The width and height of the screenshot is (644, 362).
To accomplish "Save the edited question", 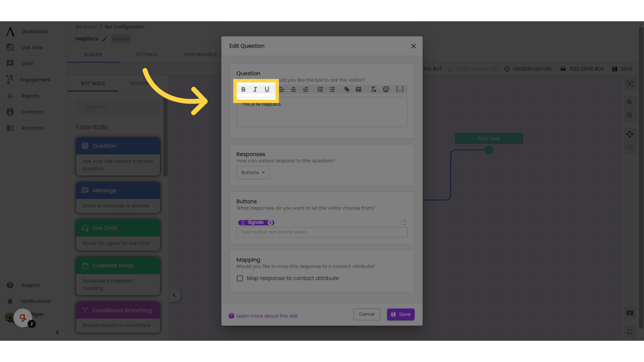I will pos(401,314).
